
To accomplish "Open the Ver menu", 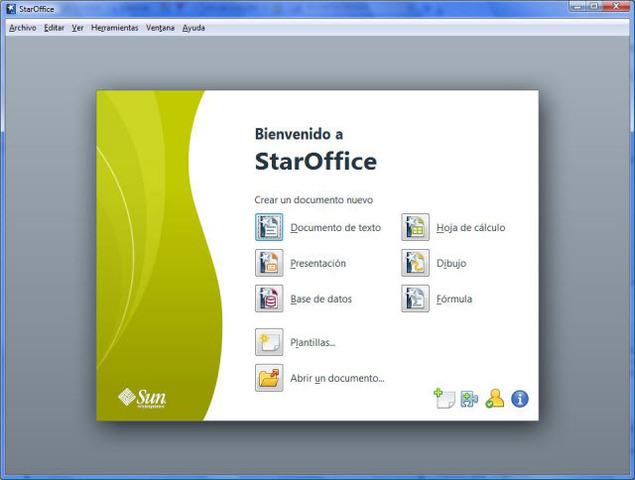I will (77, 28).
